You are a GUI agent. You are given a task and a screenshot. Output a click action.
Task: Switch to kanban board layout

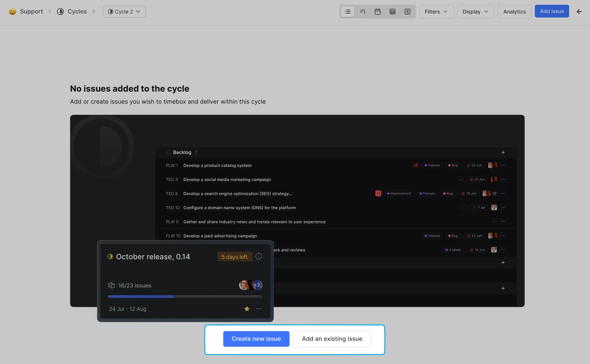click(362, 12)
